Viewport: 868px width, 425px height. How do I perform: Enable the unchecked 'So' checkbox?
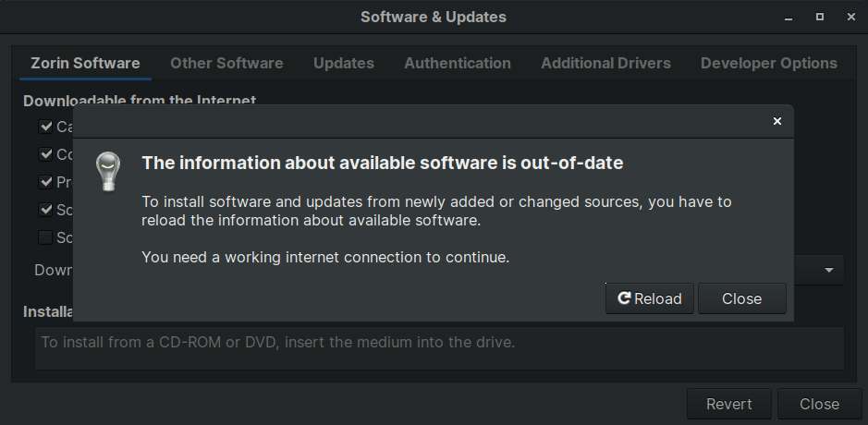[45, 237]
